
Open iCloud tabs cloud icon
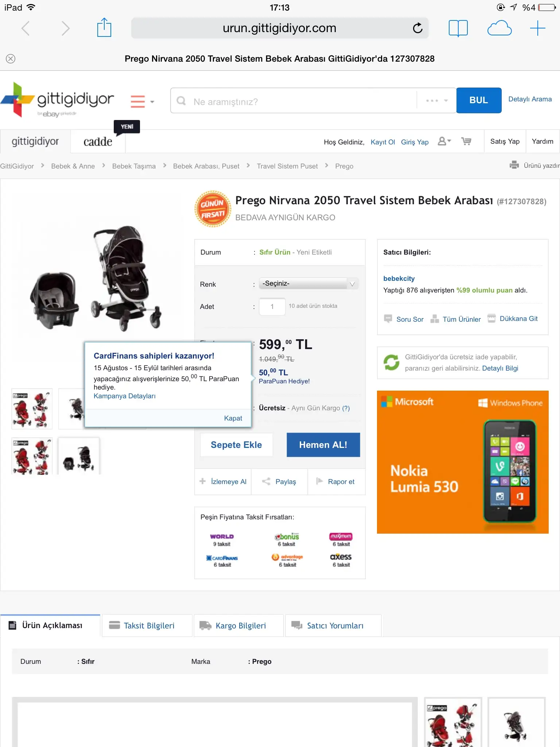point(499,28)
